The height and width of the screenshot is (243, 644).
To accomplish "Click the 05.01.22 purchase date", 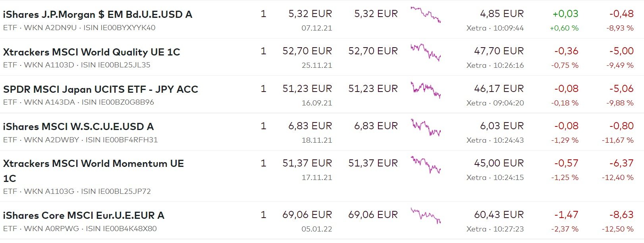I will (x=316, y=229).
